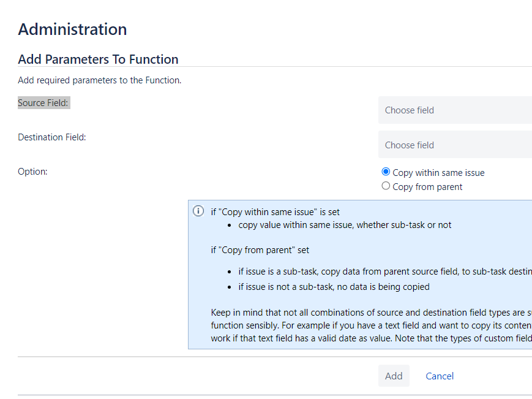Click the Cancel link
Image resolution: width=532 pixels, height=399 pixels.
pos(440,376)
